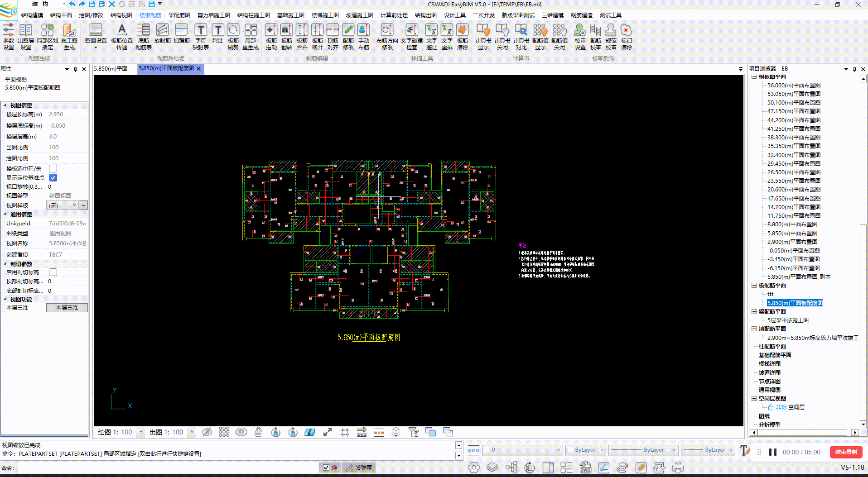Click 局部重生成 tool icon
Screen dimensions: 868x477
pyautogui.click(x=251, y=37)
